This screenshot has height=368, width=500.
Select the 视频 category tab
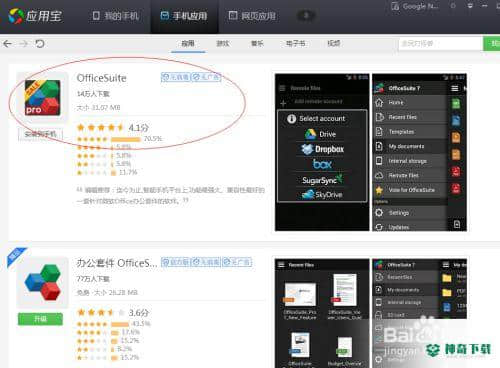[334, 43]
